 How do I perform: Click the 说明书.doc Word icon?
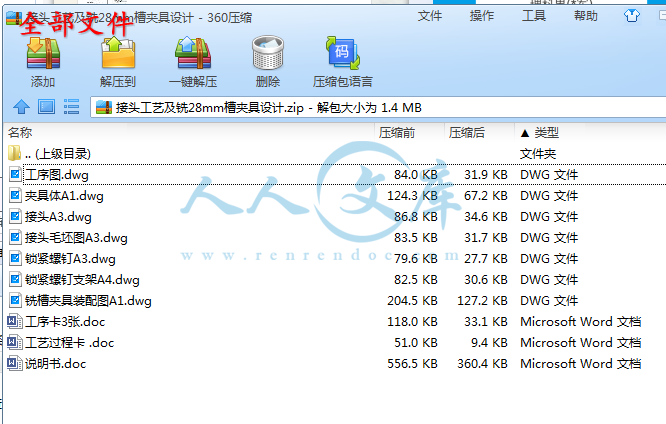(15, 363)
